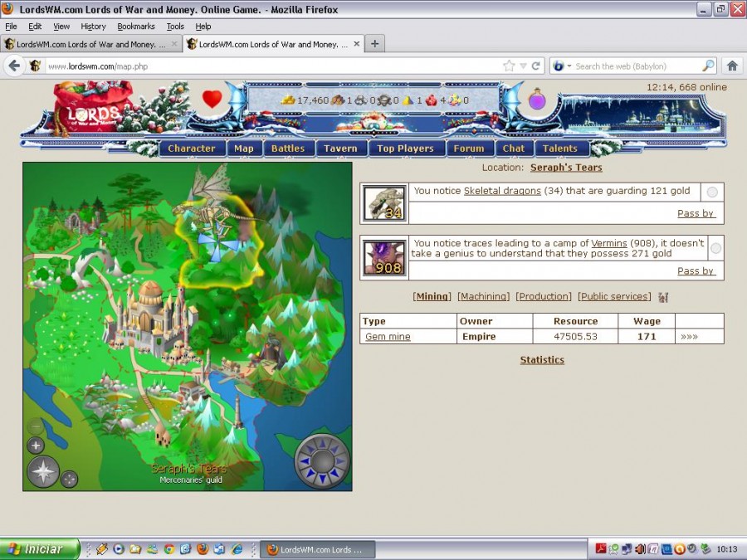Screen dimensions: 747x560
Task: Click the map zoom out minus button
Action: [35, 426]
